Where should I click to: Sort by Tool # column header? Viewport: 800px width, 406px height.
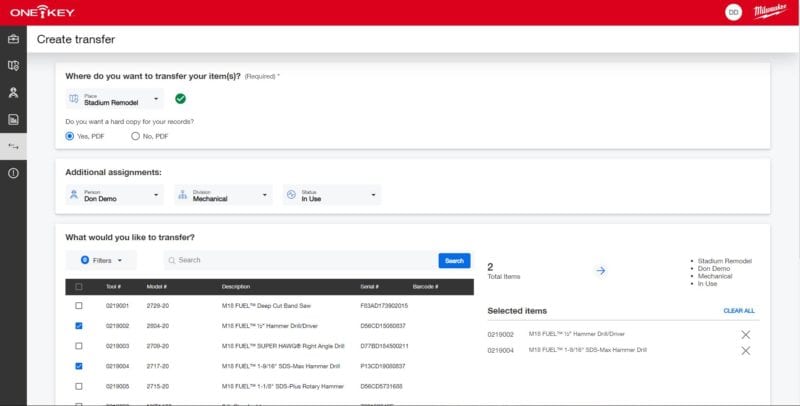click(x=113, y=287)
